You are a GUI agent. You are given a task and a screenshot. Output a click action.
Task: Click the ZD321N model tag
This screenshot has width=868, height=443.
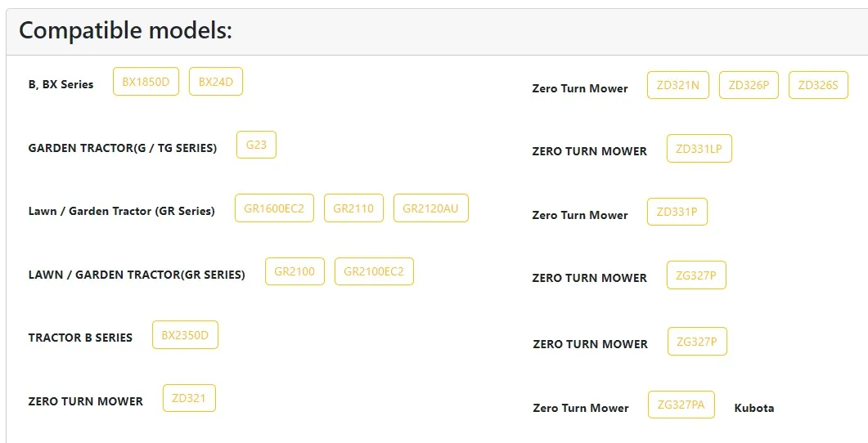click(678, 85)
